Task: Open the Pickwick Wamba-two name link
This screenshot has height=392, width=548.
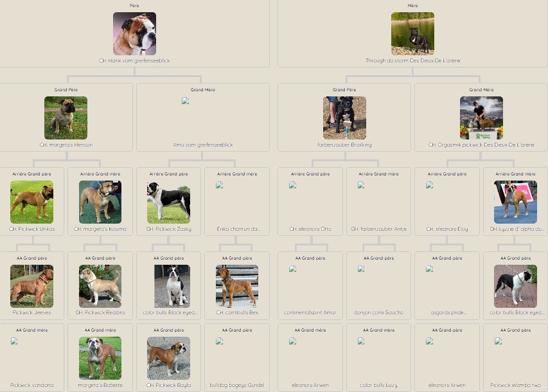Action: click(x=515, y=385)
